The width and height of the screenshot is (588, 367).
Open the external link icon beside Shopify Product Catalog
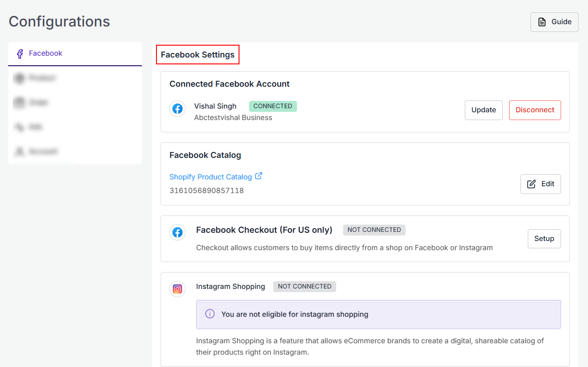259,176
